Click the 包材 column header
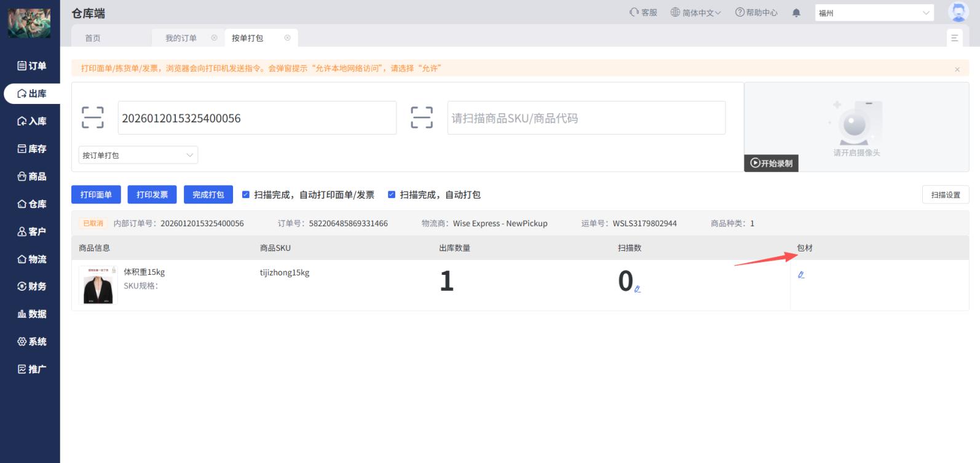Image resolution: width=980 pixels, height=463 pixels. pyautogui.click(x=805, y=248)
